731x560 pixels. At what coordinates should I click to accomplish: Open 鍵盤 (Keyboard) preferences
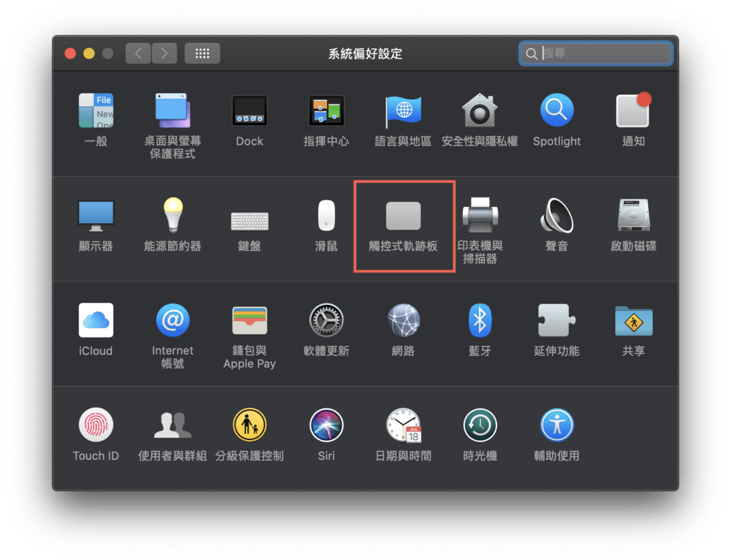(x=250, y=220)
